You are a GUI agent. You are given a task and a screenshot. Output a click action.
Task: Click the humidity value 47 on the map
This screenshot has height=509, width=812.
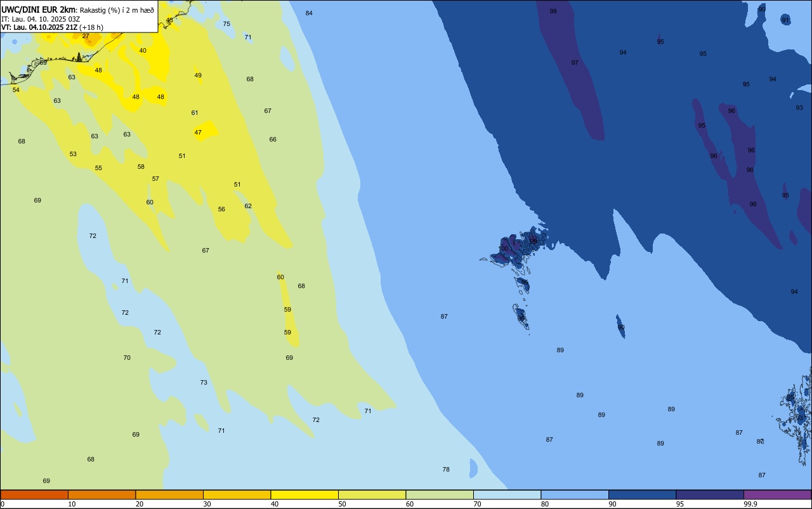pyautogui.click(x=198, y=132)
